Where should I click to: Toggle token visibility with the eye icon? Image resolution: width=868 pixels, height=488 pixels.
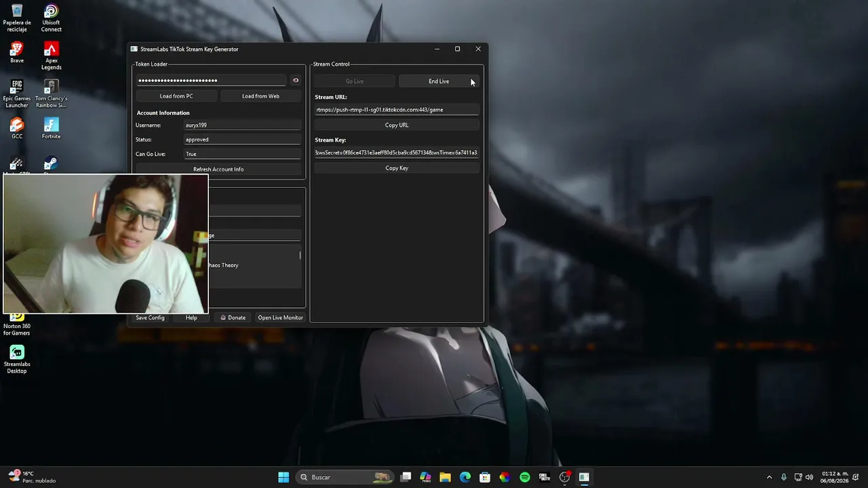(x=296, y=80)
